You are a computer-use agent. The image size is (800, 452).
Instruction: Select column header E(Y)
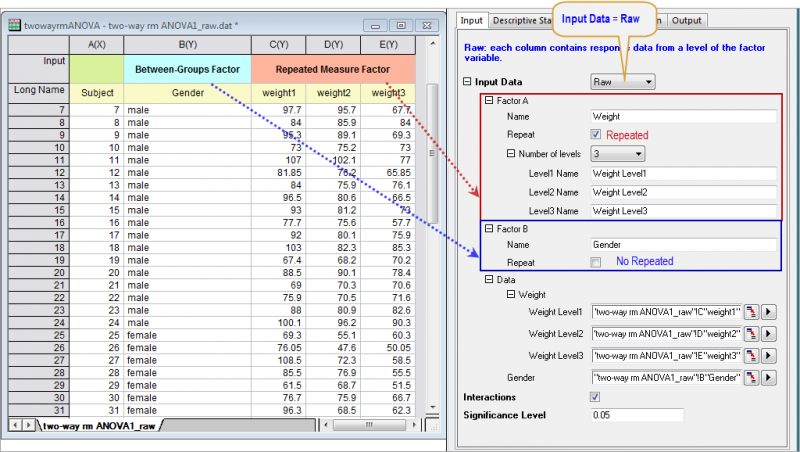(x=388, y=45)
